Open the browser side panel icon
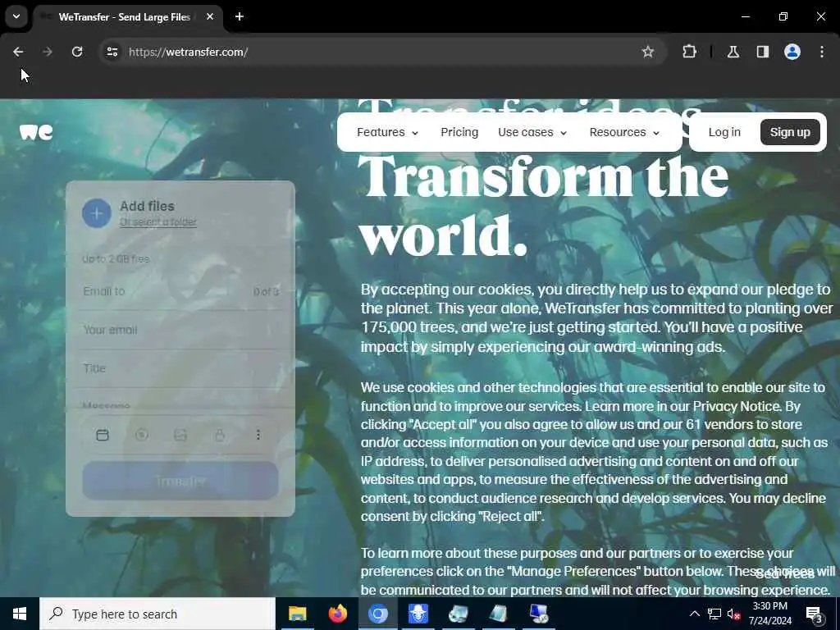 point(763,52)
